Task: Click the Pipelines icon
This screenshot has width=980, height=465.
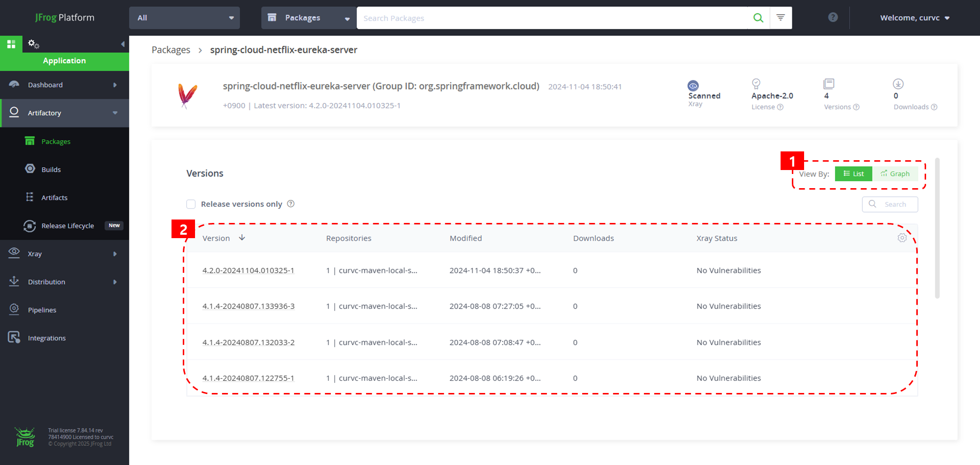Action: click(14, 309)
